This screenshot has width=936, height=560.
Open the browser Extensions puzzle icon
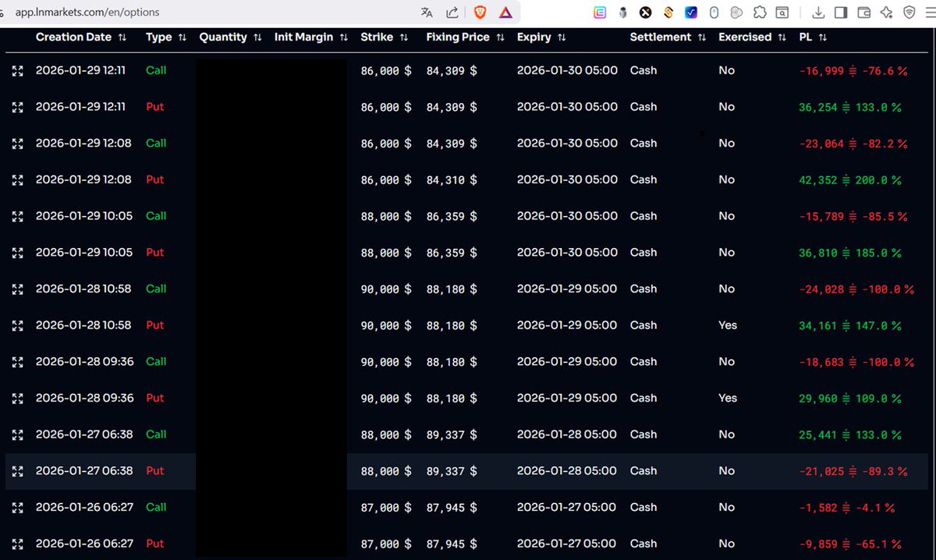coord(759,12)
